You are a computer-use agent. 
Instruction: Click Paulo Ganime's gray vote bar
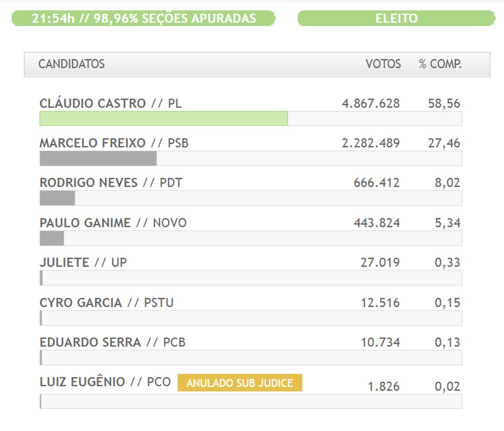[x=52, y=238]
